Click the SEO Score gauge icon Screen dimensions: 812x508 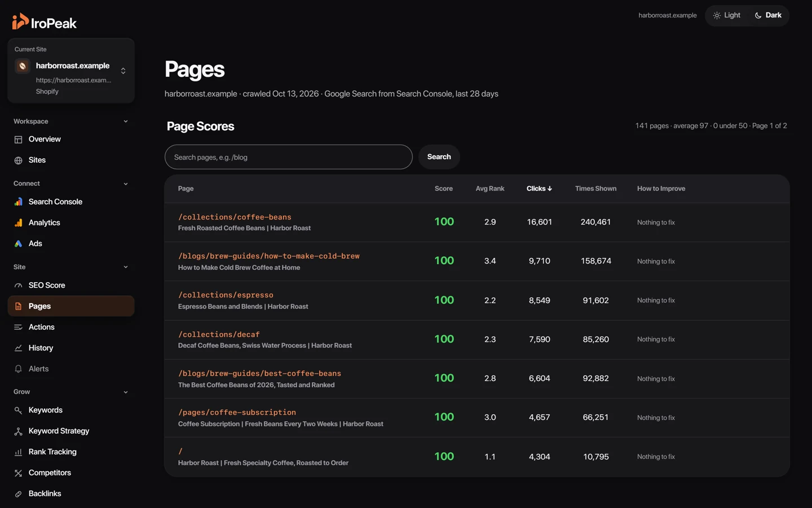[x=18, y=285]
